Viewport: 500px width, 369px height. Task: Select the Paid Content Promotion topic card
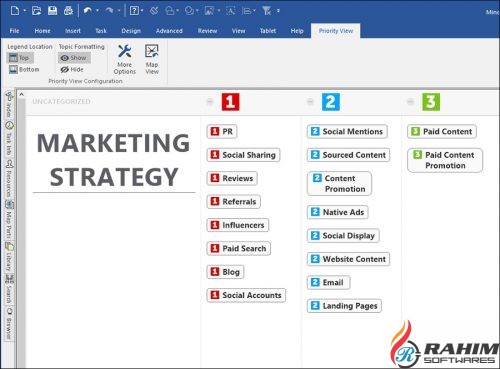coord(445,160)
